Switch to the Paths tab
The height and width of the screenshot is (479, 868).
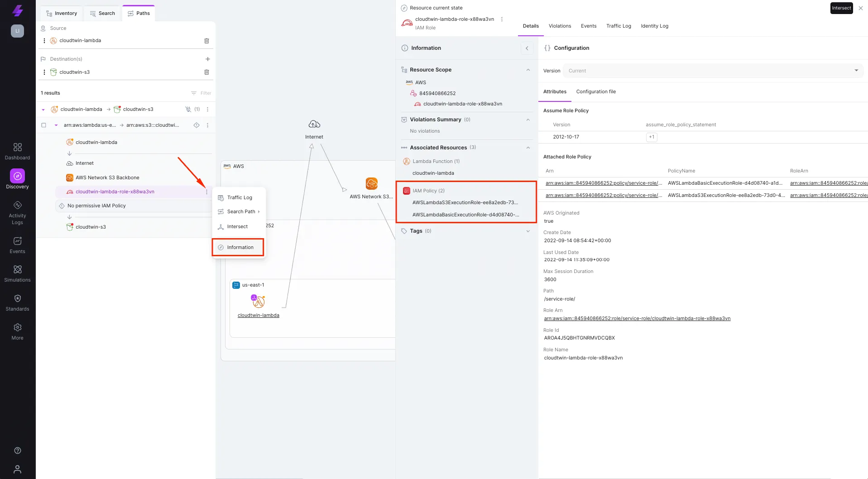click(139, 13)
